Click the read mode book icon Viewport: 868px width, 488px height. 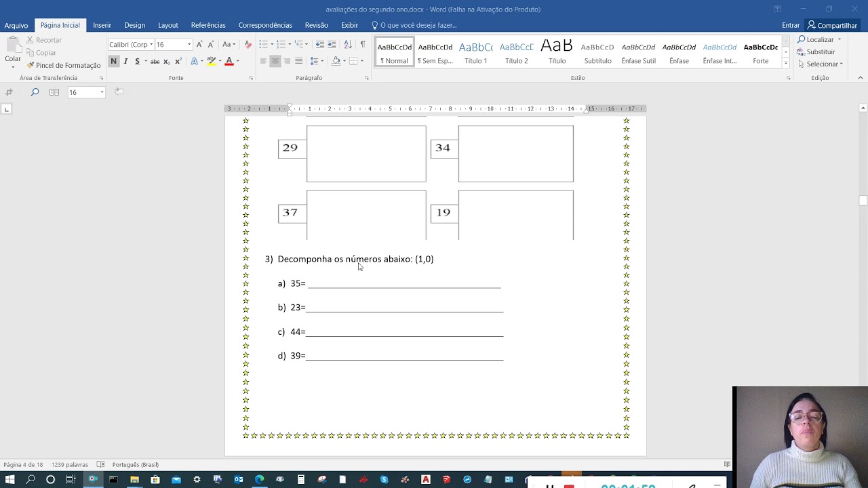click(x=54, y=92)
